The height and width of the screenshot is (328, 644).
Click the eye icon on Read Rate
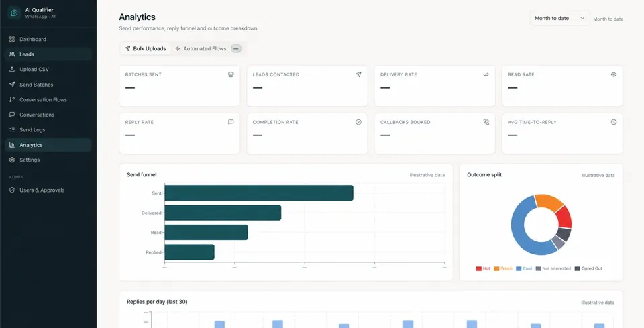click(614, 74)
